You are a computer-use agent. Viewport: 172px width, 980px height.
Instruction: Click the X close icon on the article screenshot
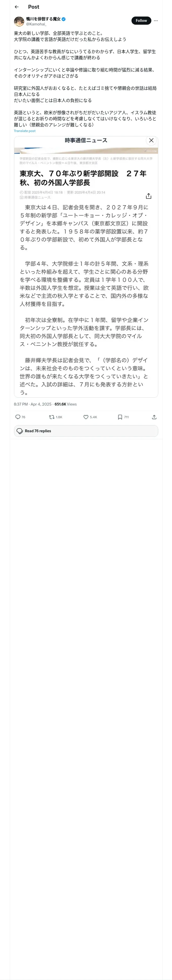tap(151, 140)
